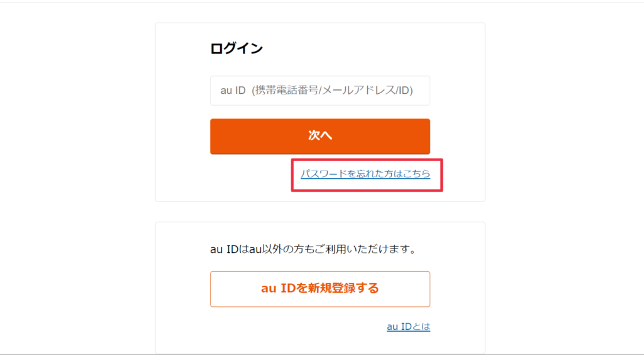Learn what au ID is via link
Viewport: 644px width, 355px height.
tap(408, 327)
